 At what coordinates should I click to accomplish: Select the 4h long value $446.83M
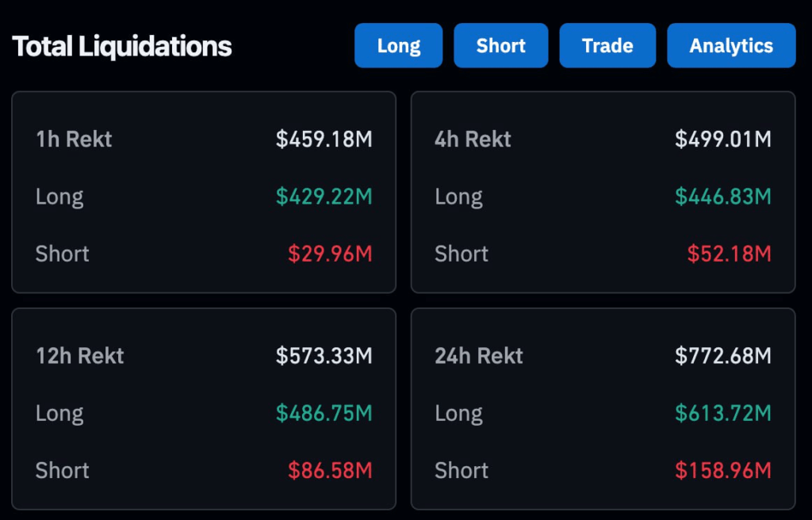point(723,197)
